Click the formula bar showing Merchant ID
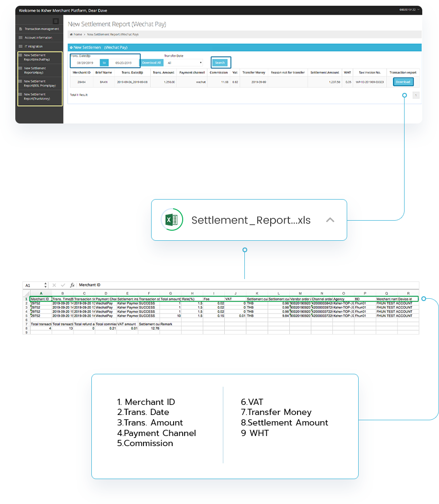Viewport: 439px width, 504px height. pos(247,285)
